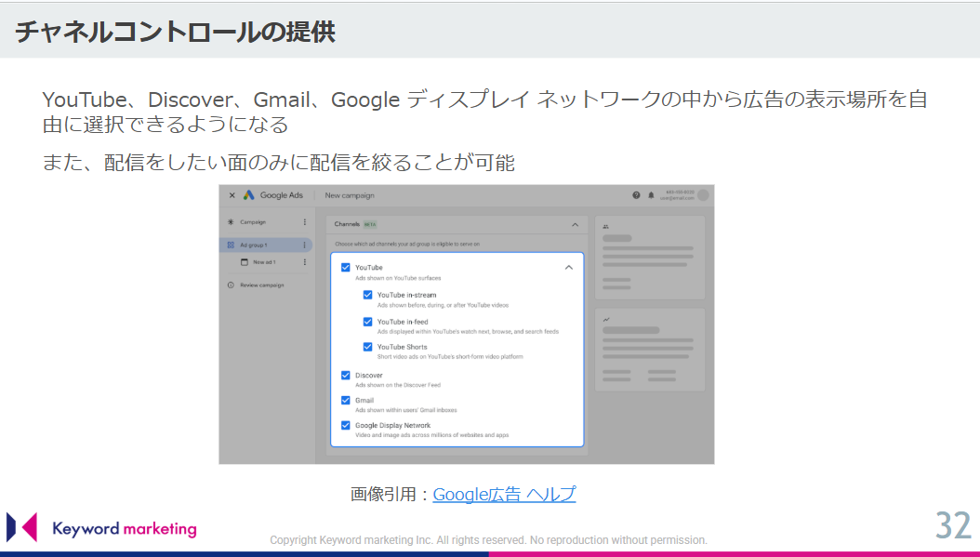Open the Google広告 ヘルプ link

coord(504,495)
